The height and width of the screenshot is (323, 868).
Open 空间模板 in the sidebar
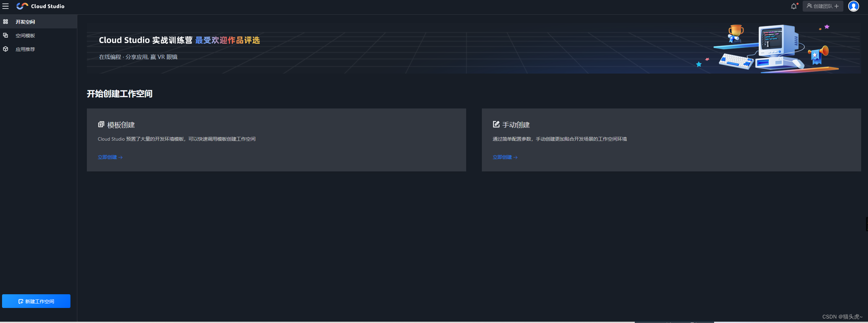pyautogui.click(x=39, y=35)
